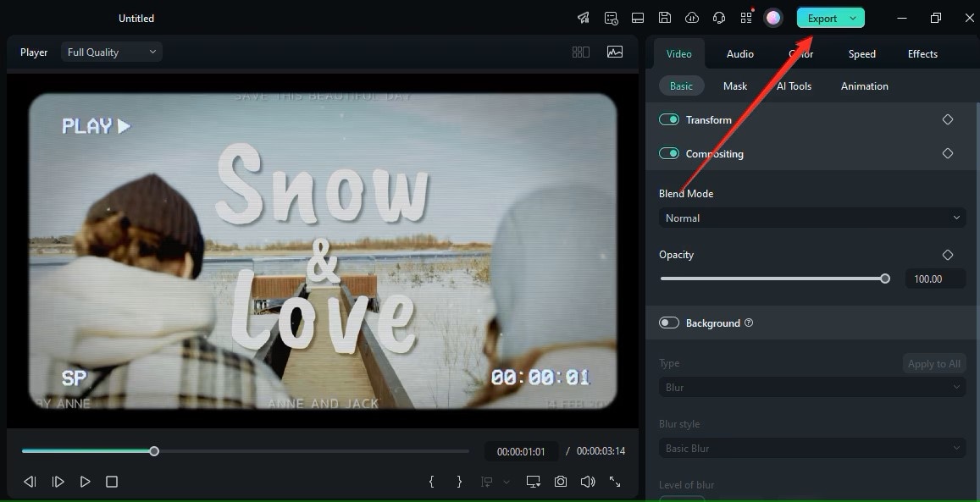The height and width of the screenshot is (502, 980).
Task: Click the Opacity value field 100.00
Action: pyautogui.click(x=936, y=279)
